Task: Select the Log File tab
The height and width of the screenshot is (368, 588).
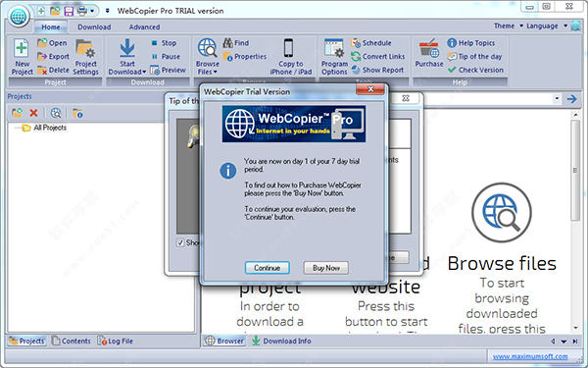Action: click(116, 341)
